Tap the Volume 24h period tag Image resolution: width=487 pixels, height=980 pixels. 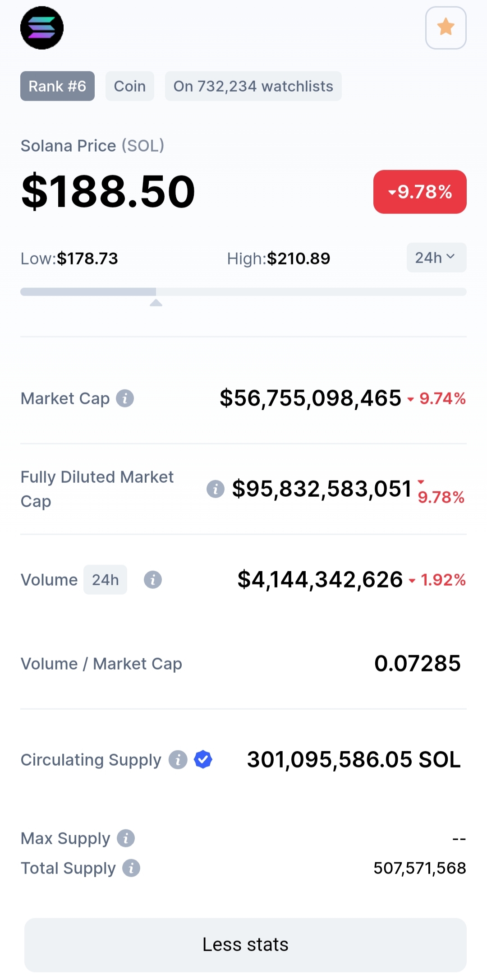105,580
